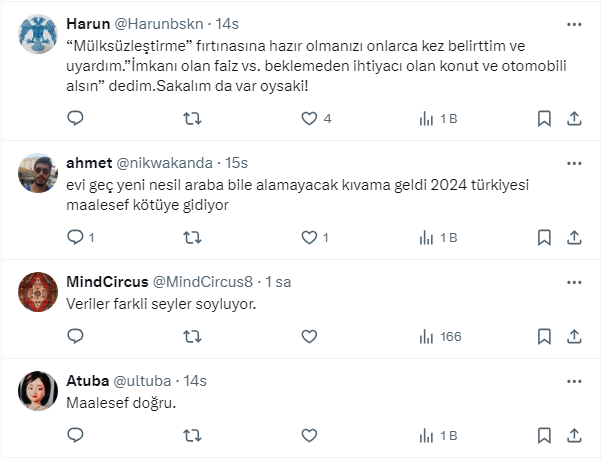Reply to ahmet's tweet
603x460 pixels.
pyautogui.click(x=75, y=237)
